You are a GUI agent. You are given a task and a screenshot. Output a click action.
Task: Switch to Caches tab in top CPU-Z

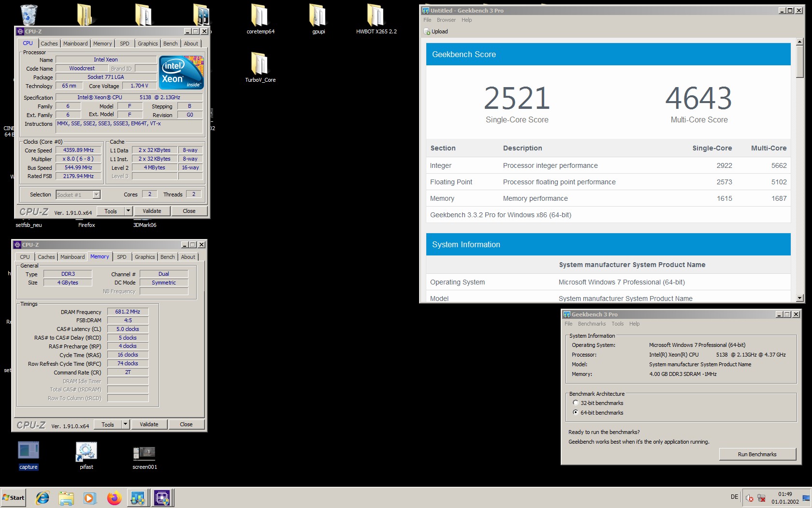[x=49, y=44]
